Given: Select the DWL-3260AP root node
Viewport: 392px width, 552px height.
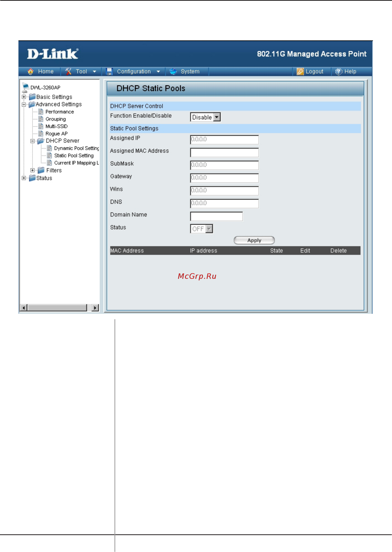Looking at the screenshot, I should (x=45, y=88).
